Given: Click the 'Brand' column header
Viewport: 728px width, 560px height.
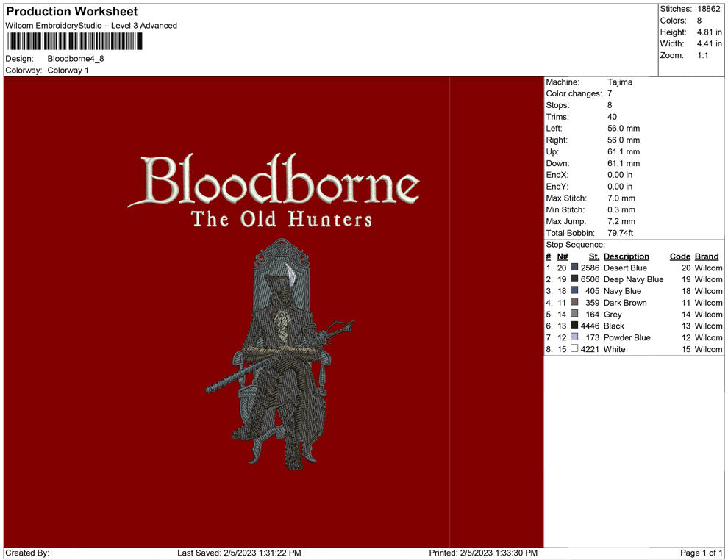Looking at the screenshot, I should click(707, 256).
